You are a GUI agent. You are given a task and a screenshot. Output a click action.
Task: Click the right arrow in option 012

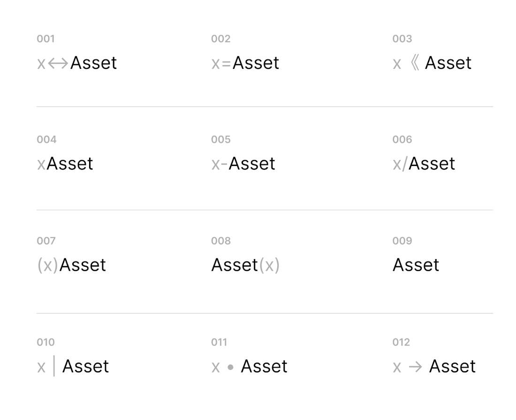click(415, 367)
